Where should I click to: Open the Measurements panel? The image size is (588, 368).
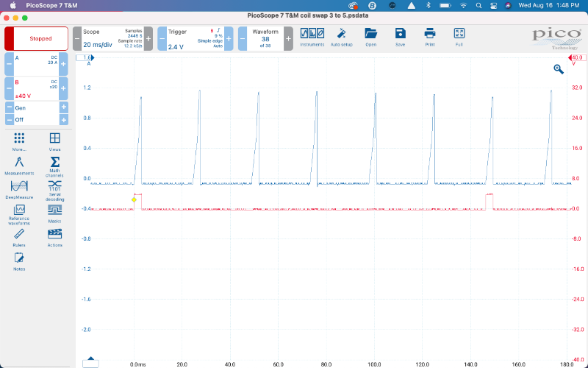click(19, 166)
